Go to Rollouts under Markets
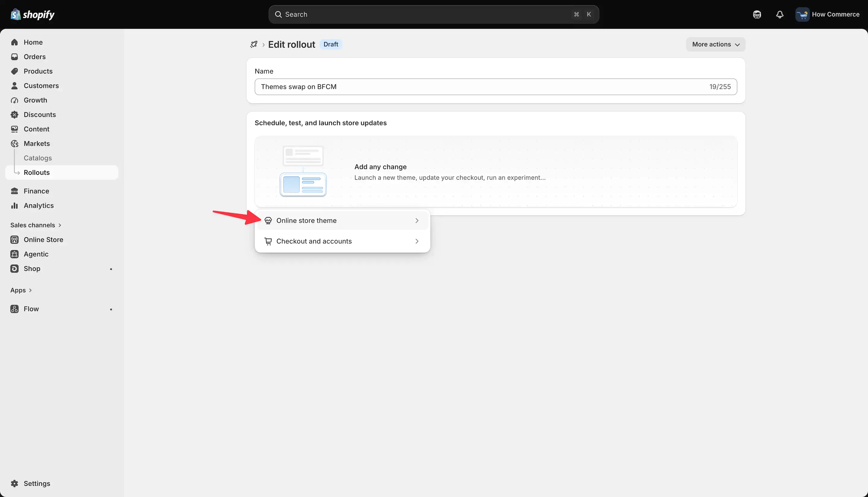868x497 pixels. coord(62,172)
